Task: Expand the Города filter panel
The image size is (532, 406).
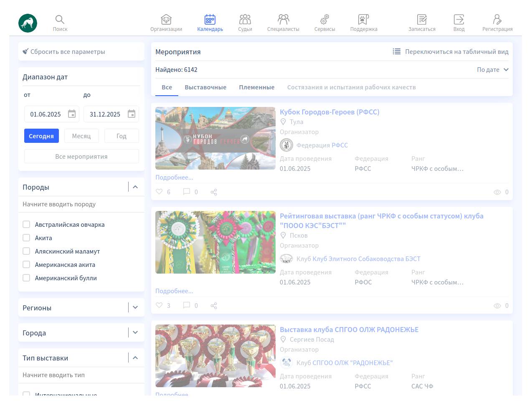Action: pyautogui.click(x=135, y=332)
